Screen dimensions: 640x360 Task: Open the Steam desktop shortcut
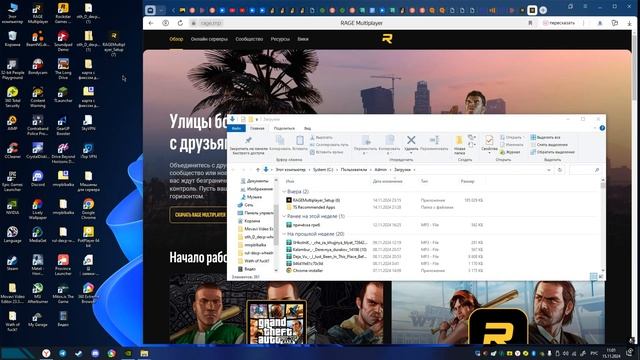[12, 263]
